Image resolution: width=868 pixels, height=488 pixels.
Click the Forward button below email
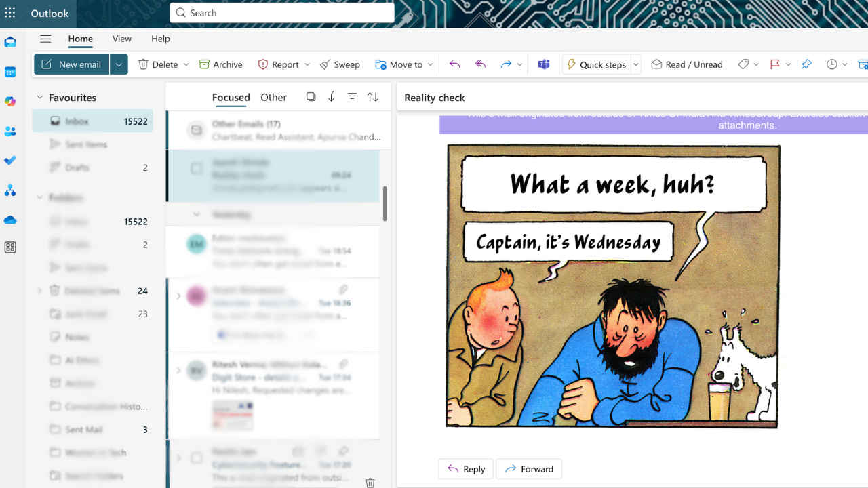529,469
